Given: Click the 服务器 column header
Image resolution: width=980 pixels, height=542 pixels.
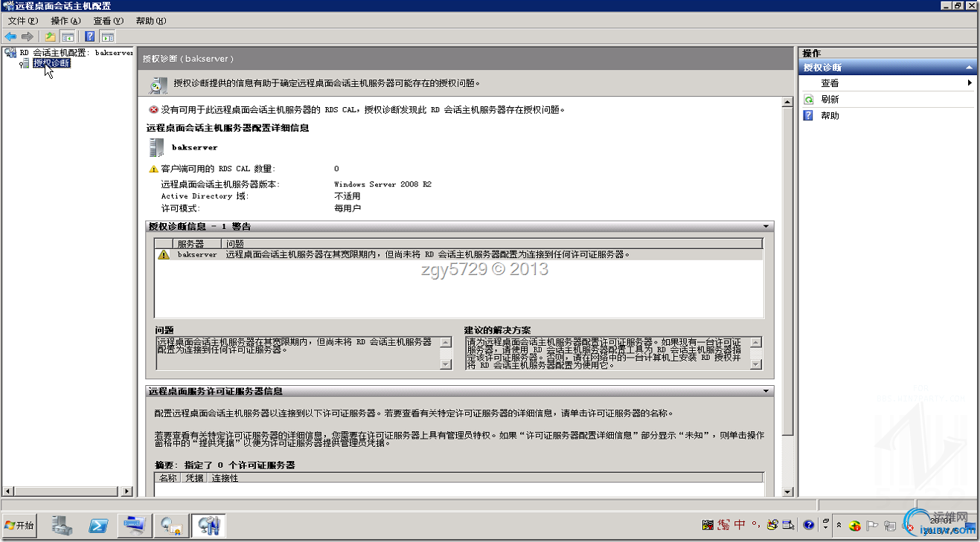Looking at the screenshot, I should click(197, 244).
